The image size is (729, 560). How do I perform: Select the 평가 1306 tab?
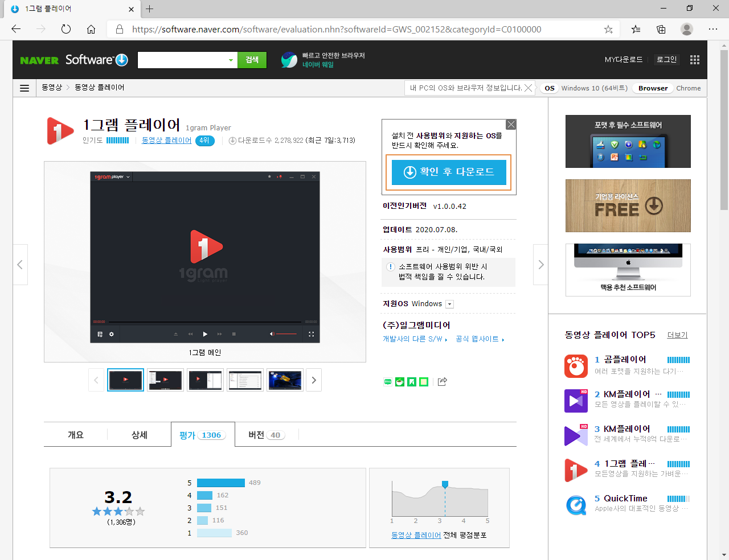[x=203, y=435]
